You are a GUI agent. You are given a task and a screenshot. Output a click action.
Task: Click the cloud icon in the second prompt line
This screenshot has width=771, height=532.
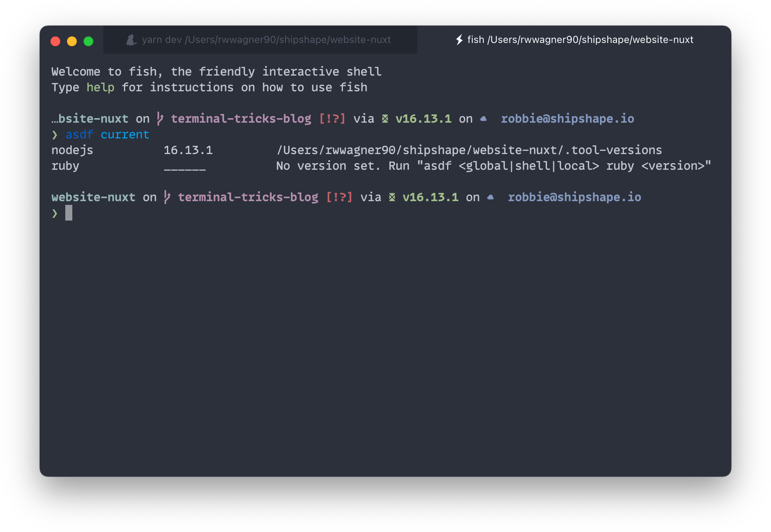click(490, 197)
